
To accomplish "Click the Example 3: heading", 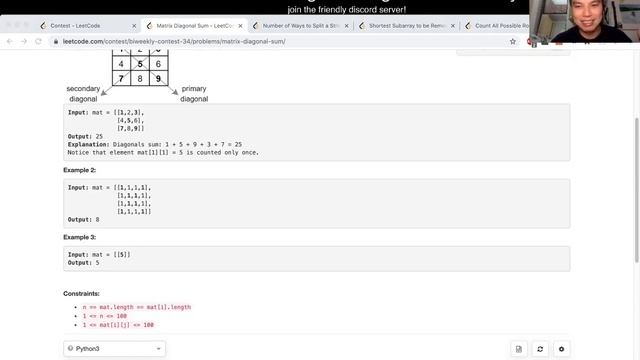I will [80, 237].
